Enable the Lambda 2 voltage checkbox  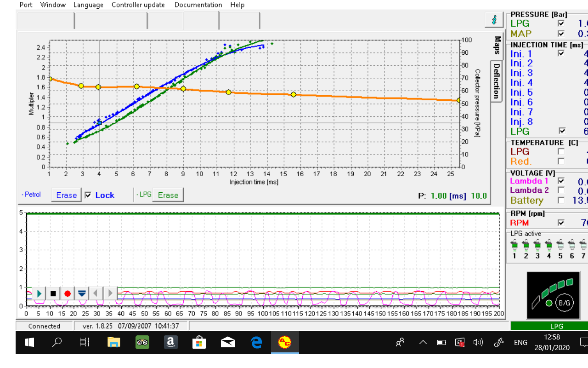click(560, 190)
